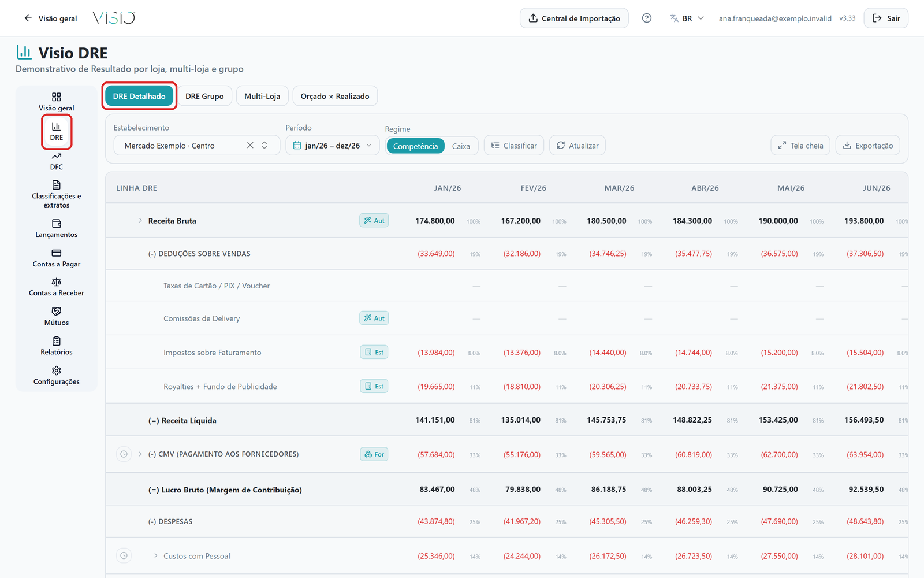Select the Competência regime

pyautogui.click(x=416, y=146)
